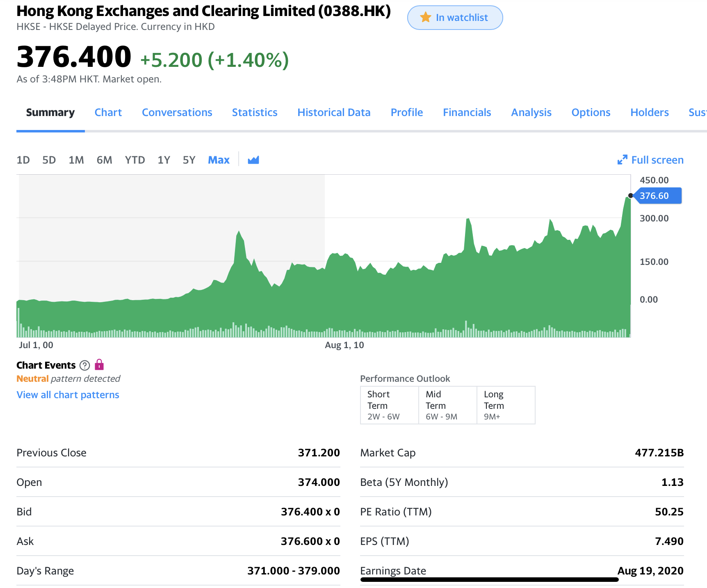Open the Statistics tab
Screen dimensions: 707x588
click(x=254, y=112)
